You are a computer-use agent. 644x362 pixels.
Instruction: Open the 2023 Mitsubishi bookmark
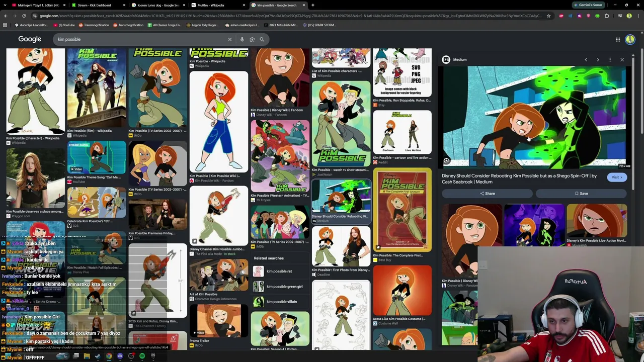click(x=282, y=25)
